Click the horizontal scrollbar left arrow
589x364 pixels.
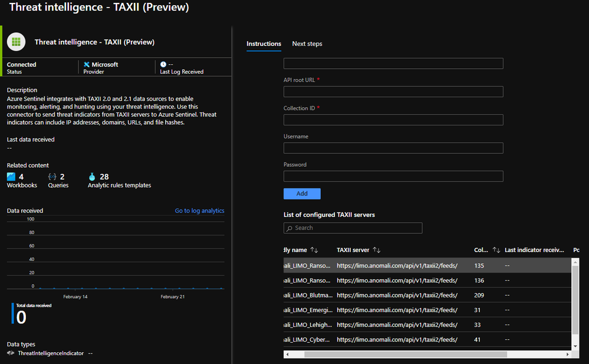pos(287,354)
